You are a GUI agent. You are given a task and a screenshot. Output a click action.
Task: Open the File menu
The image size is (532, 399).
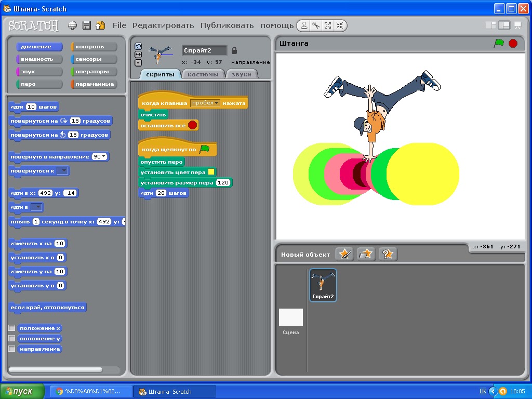coord(119,25)
